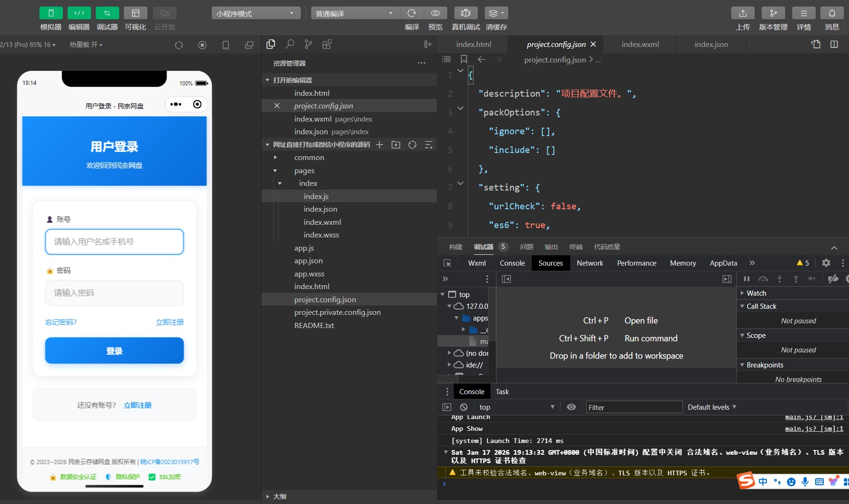Screen dimensions: 849x504
Task: Toggle the Debugger (调试器) panel button
Action: 107,13
